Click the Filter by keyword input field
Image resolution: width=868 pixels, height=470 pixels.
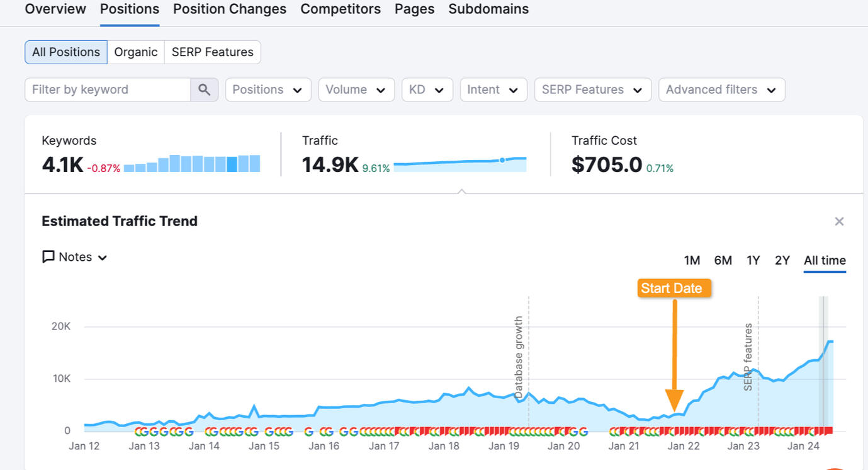[x=108, y=89]
